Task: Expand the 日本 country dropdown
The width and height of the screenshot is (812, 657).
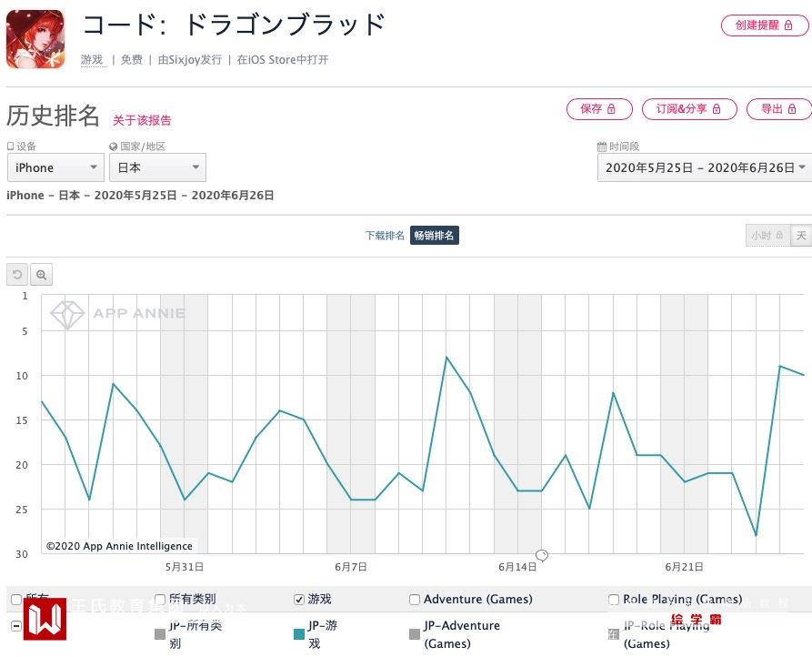Action: click(x=157, y=167)
